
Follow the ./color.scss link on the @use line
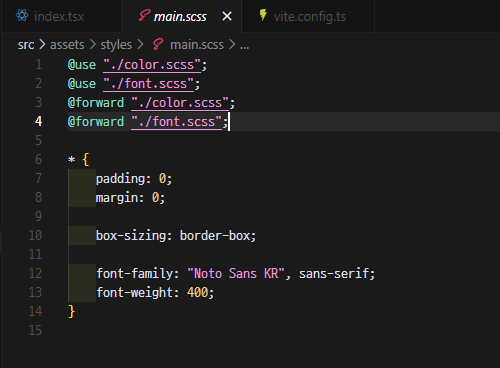coord(152,65)
